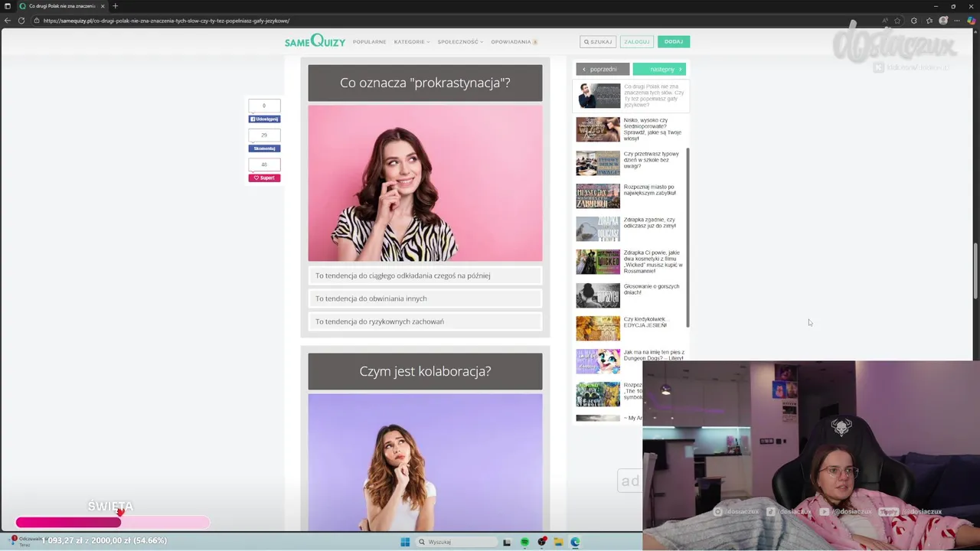
Task: Reload the page with refresh icon
Action: [21, 21]
